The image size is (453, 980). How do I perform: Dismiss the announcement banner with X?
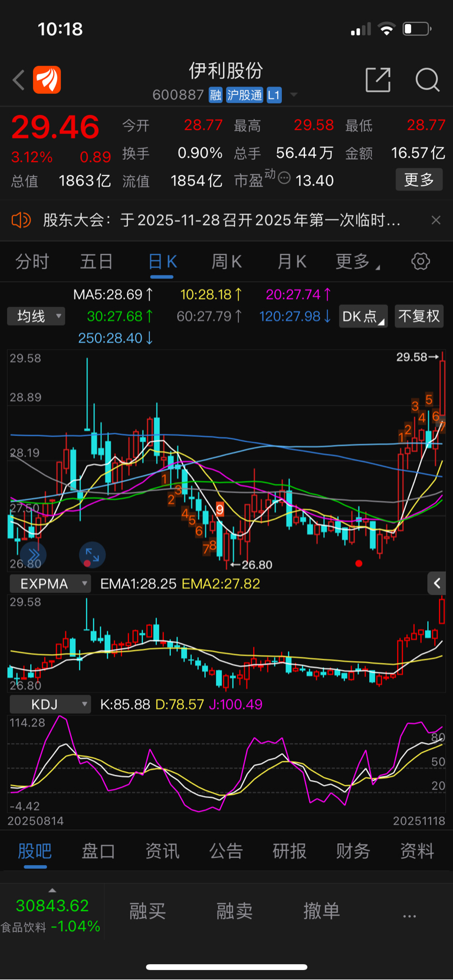click(436, 220)
